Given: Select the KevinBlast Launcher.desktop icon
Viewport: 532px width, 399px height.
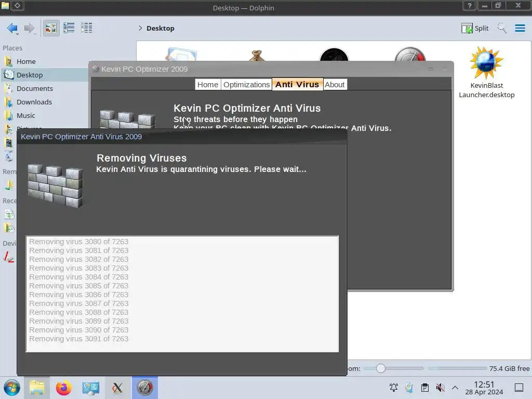Looking at the screenshot, I should [x=486, y=73].
